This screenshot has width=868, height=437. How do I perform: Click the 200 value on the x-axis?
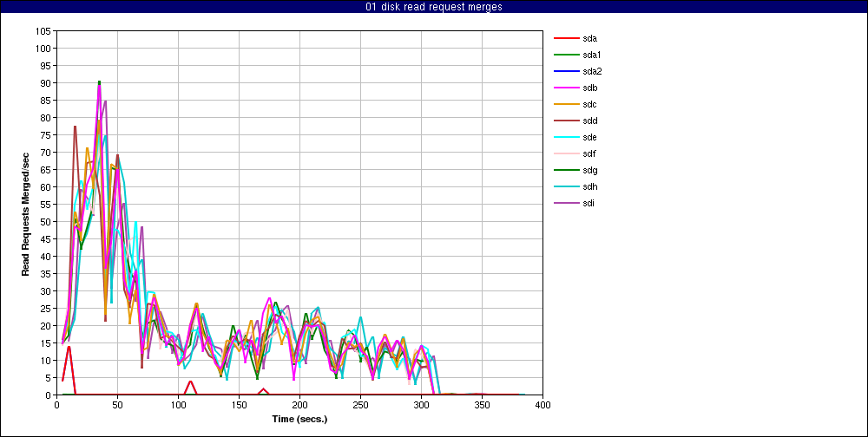299,405
